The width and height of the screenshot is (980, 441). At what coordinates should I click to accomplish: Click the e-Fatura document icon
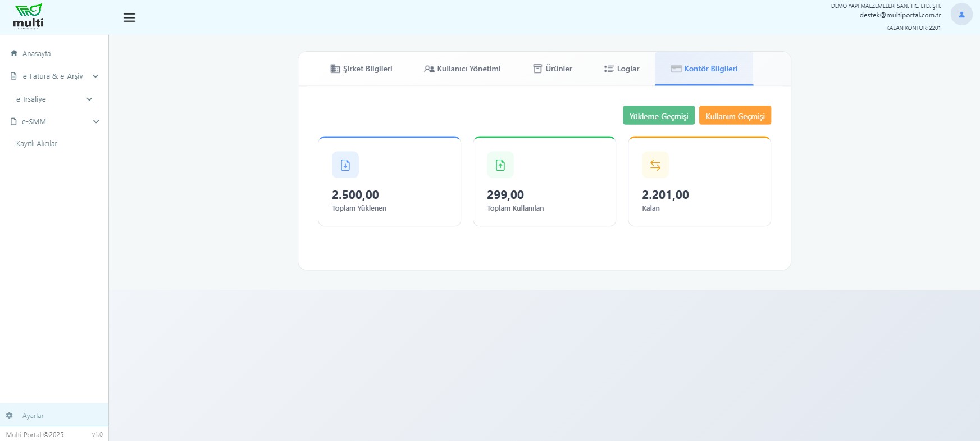pyautogui.click(x=14, y=76)
